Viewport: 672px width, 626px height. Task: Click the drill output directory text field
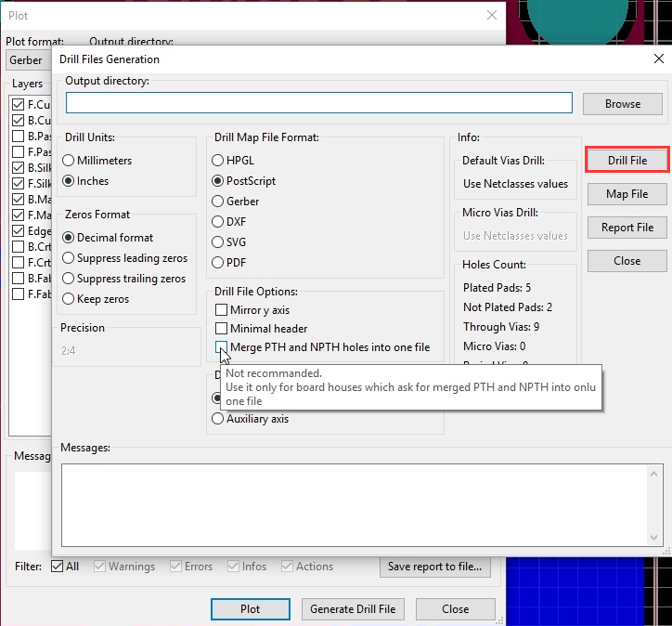(318, 103)
